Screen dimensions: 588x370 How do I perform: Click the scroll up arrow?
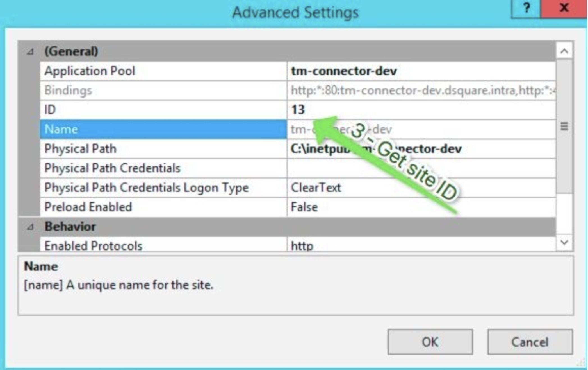[x=564, y=51]
